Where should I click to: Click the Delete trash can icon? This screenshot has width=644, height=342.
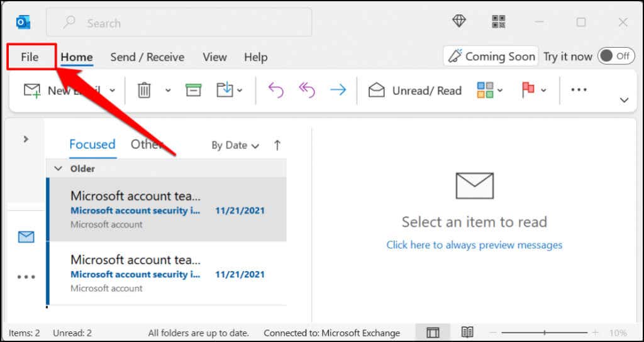[144, 90]
